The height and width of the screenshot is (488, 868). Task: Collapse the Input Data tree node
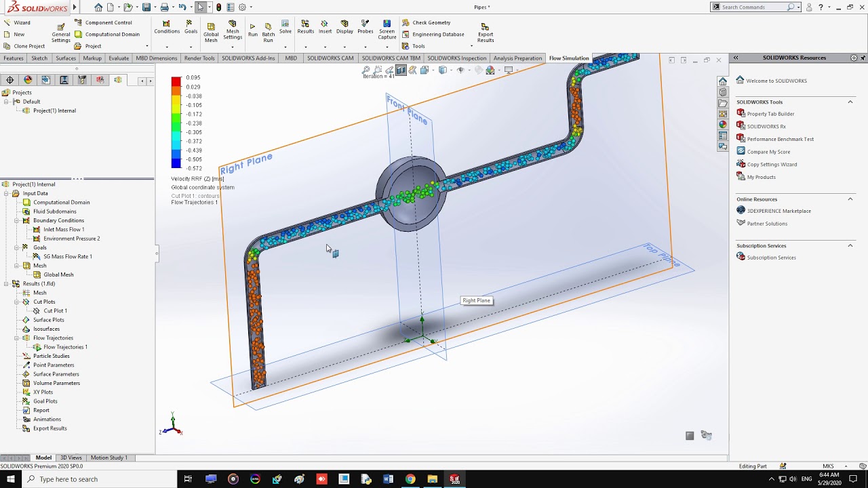(6, 193)
